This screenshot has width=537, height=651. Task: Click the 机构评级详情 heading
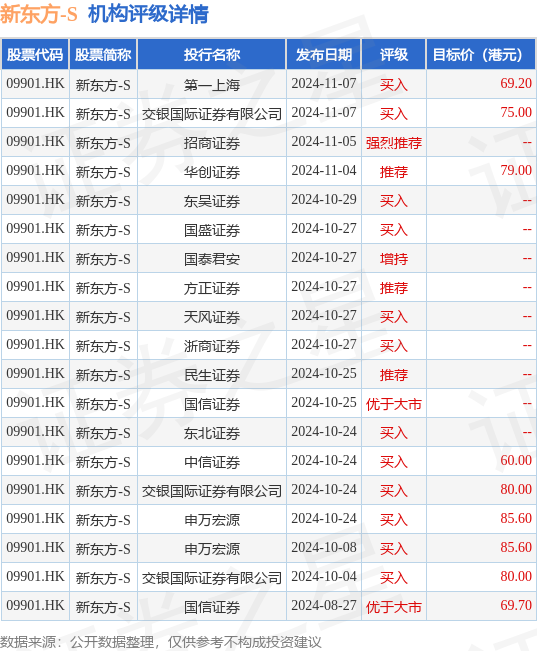pyautogui.click(x=148, y=14)
